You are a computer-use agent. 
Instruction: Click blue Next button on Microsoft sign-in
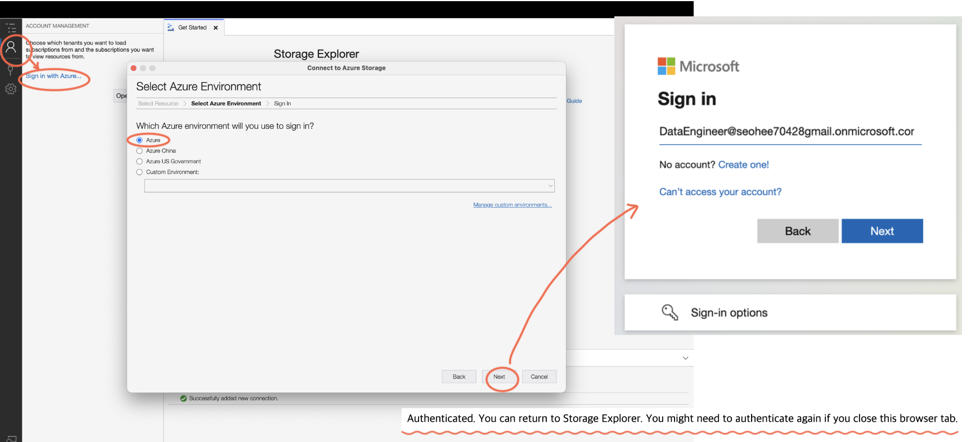(x=882, y=231)
